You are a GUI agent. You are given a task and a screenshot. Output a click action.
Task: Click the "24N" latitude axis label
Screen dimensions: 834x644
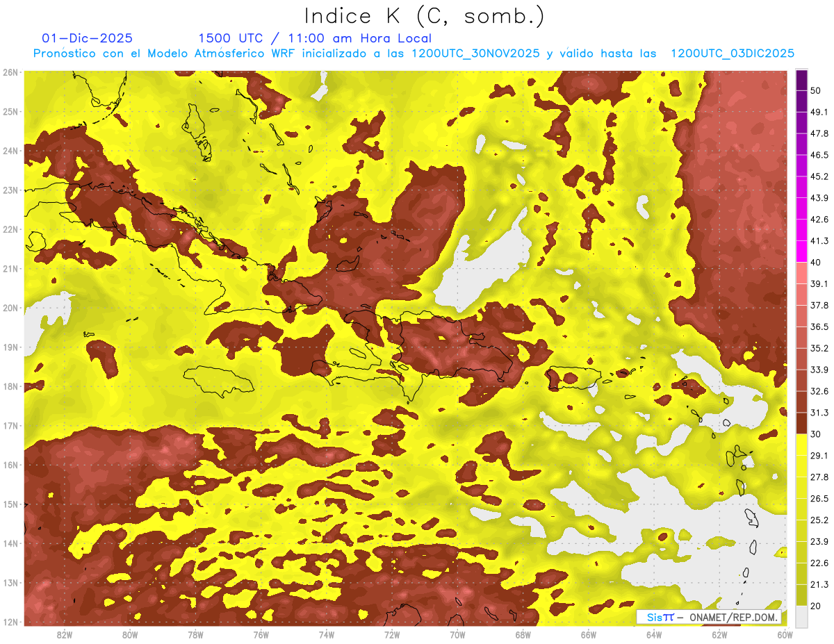pos(10,151)
